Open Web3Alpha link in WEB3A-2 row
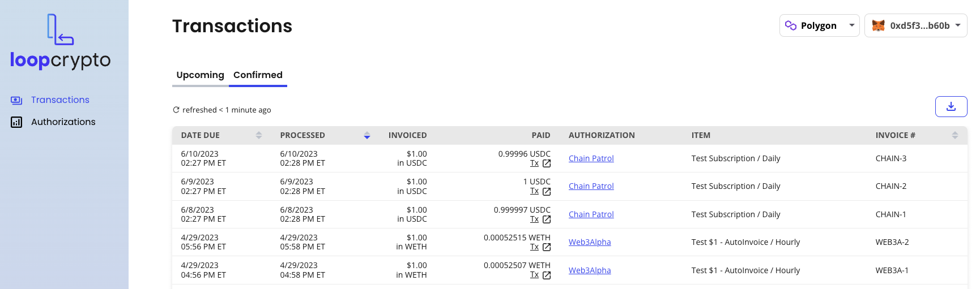This screenshot has width=980, height=289. pyautogui.click(x=590, y=242)
